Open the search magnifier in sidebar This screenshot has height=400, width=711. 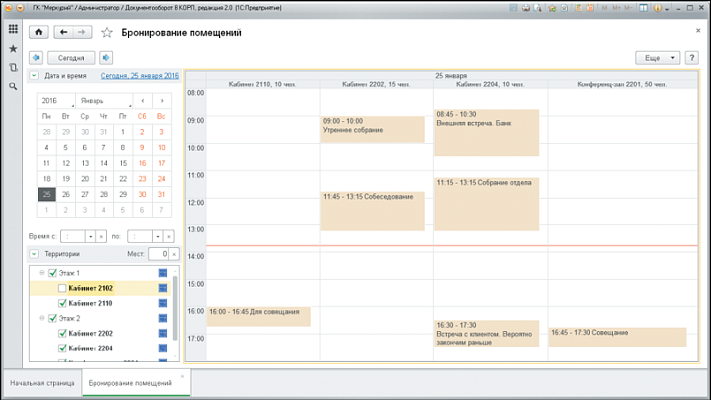point(13,87)
